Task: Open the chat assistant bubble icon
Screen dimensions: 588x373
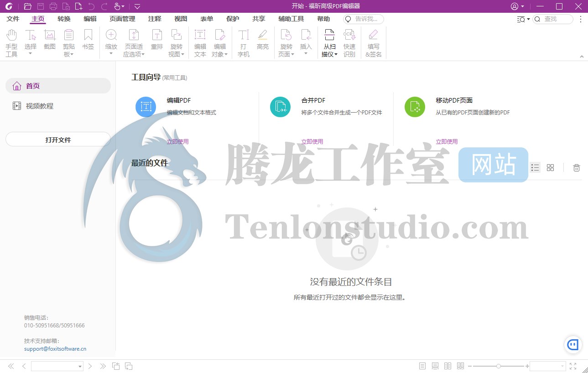Action: pos(573,345)
